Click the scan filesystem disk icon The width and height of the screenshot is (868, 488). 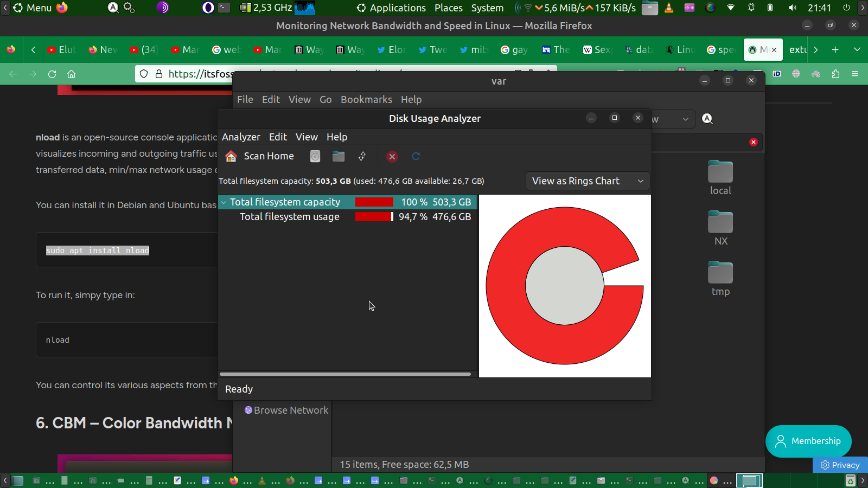(315, 157)
